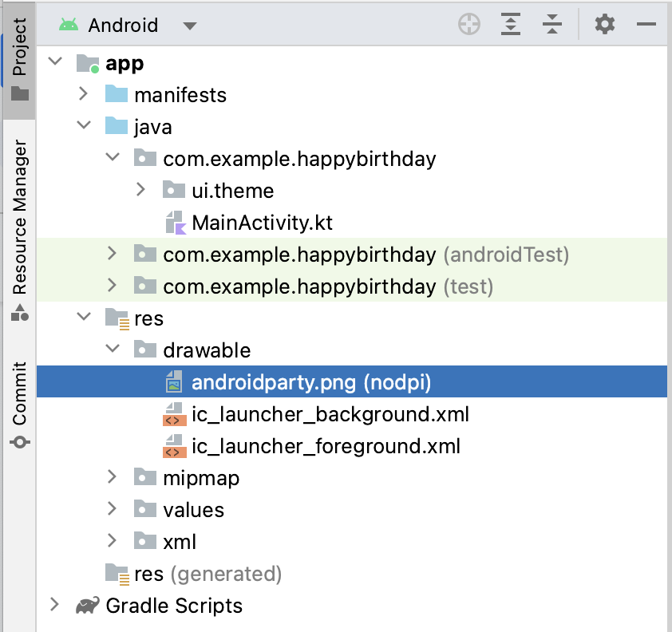
Task: Click the Kotlin icon beside MainActivity.kt
Action: [175, 223]
